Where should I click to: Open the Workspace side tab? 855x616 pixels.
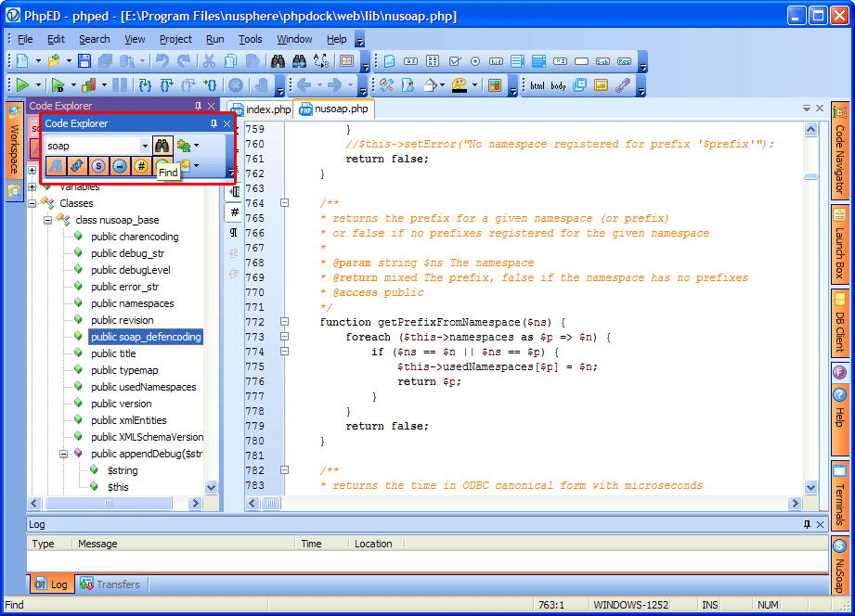(x=15, y=141)
